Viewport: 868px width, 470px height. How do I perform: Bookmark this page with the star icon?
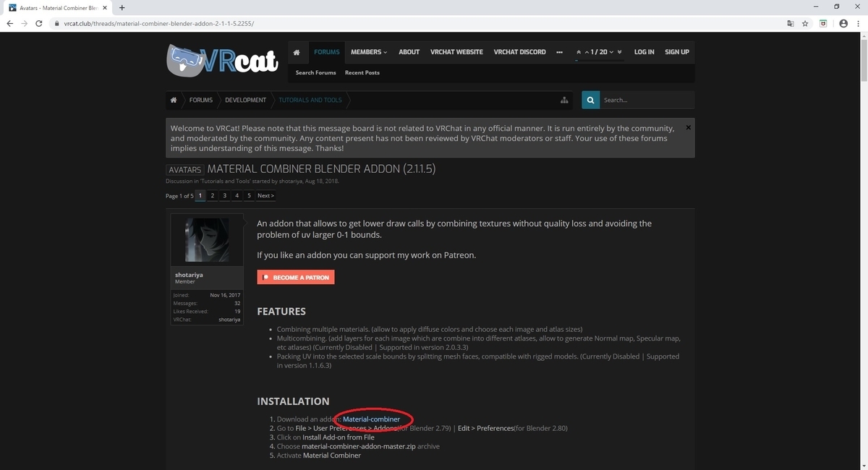(x=805, y=23)
